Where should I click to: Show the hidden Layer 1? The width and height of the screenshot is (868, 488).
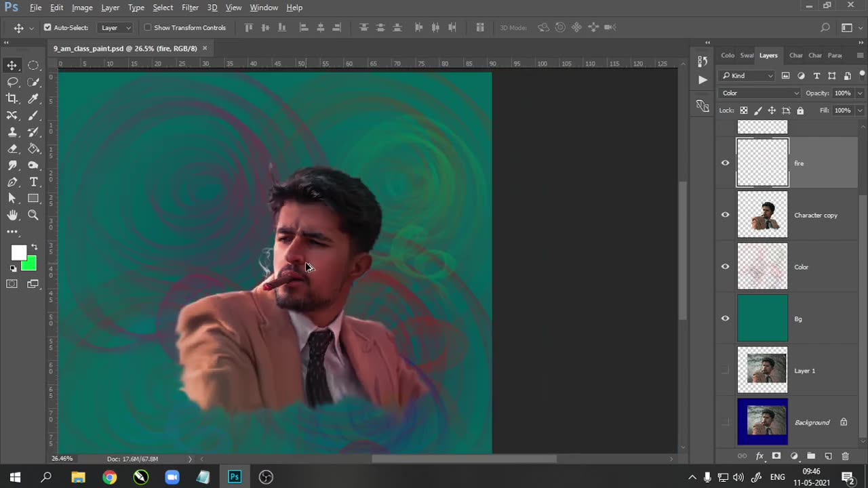click(725, 371)
